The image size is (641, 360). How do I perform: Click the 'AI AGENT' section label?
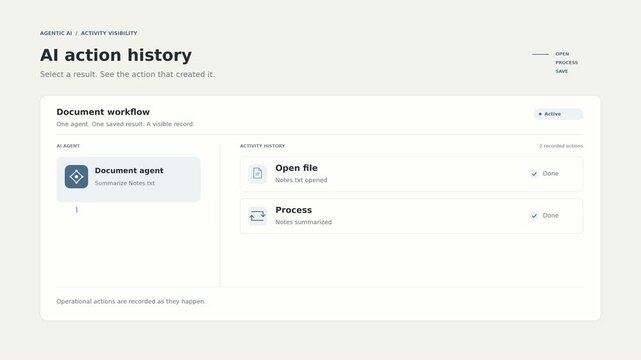coord(68,146)
